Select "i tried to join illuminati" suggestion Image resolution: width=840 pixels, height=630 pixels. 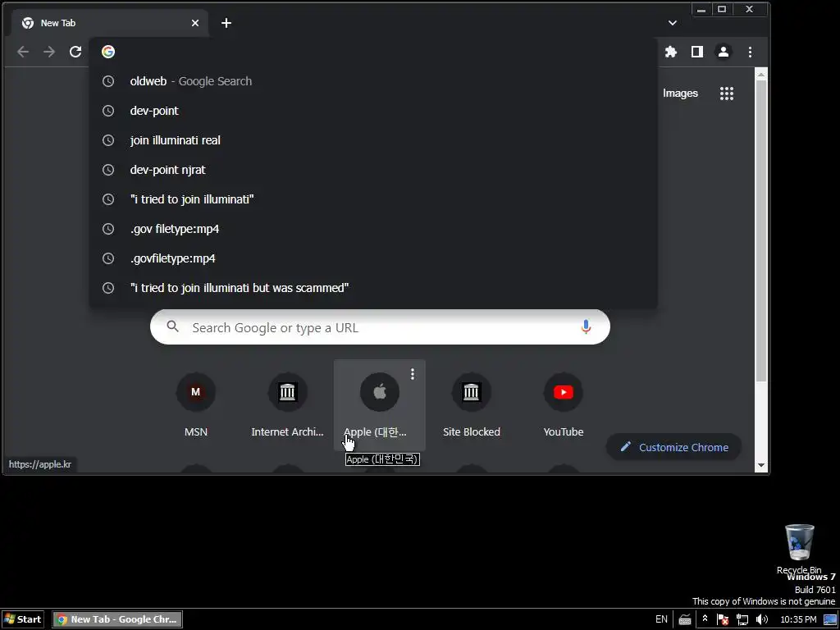click(x=373, y=199)
